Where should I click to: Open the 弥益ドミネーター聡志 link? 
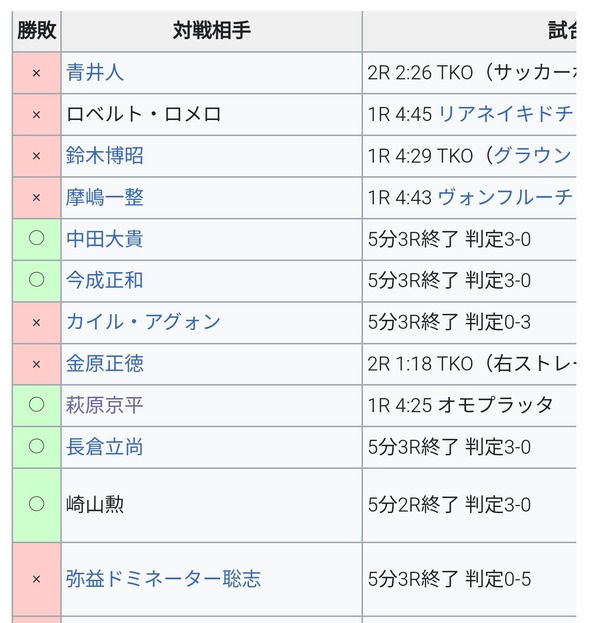[x=163, y=579]
